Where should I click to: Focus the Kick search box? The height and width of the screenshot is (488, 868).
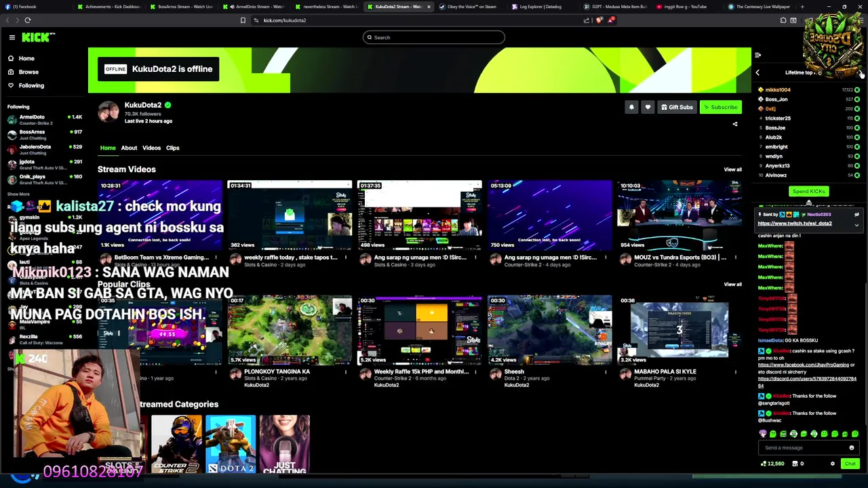(434, 37)
